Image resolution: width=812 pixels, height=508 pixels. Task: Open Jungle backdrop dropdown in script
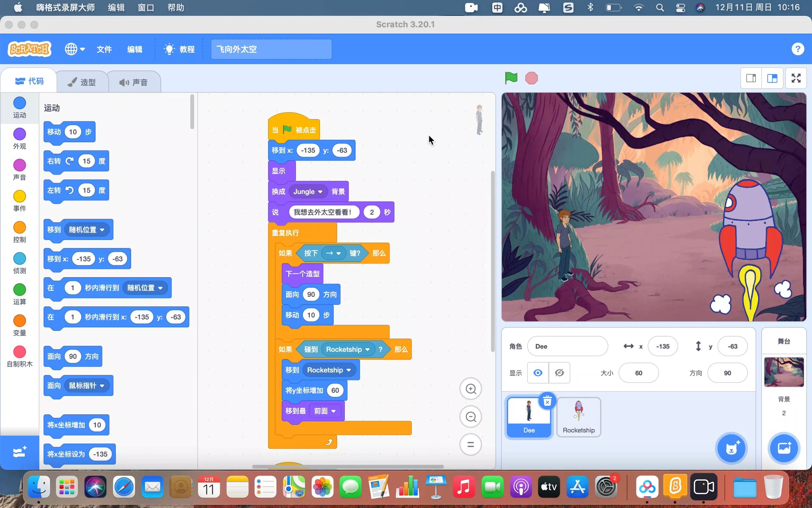308,191
